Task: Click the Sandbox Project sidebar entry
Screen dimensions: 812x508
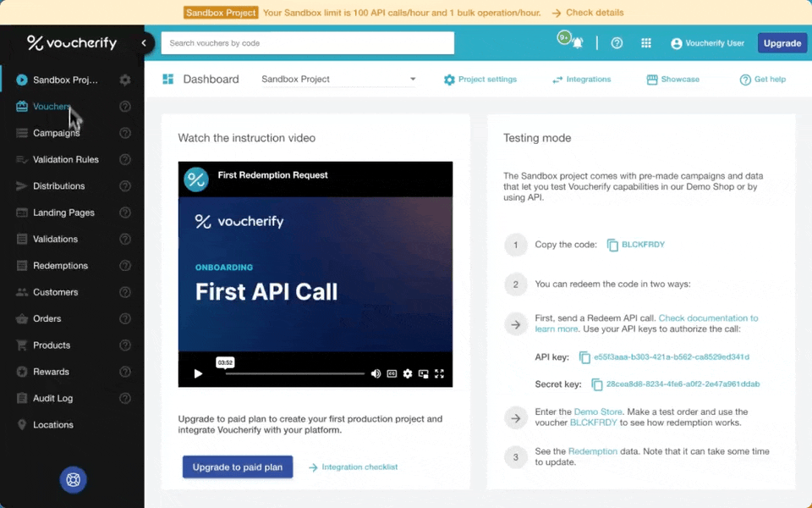Action: point(65,80)
